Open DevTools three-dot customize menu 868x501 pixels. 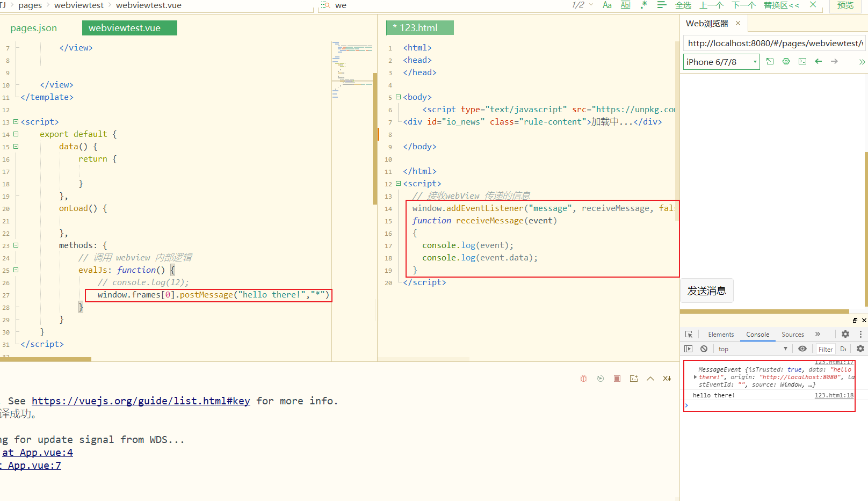pos(860,334)
